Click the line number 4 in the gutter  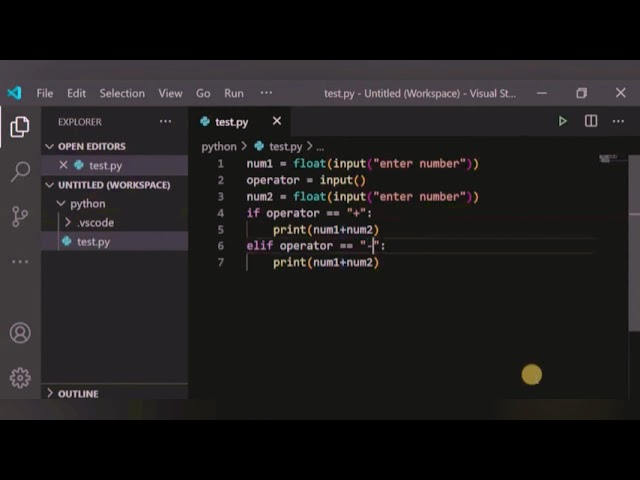click(220, 213)
